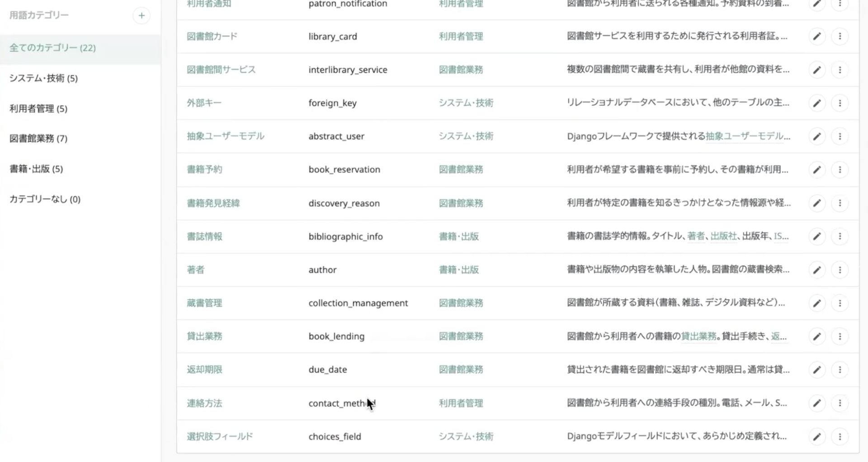Screen dimensions: 868x462
Task: Click 利用者管理 category link in contact_method row
Action: (461, 403)
